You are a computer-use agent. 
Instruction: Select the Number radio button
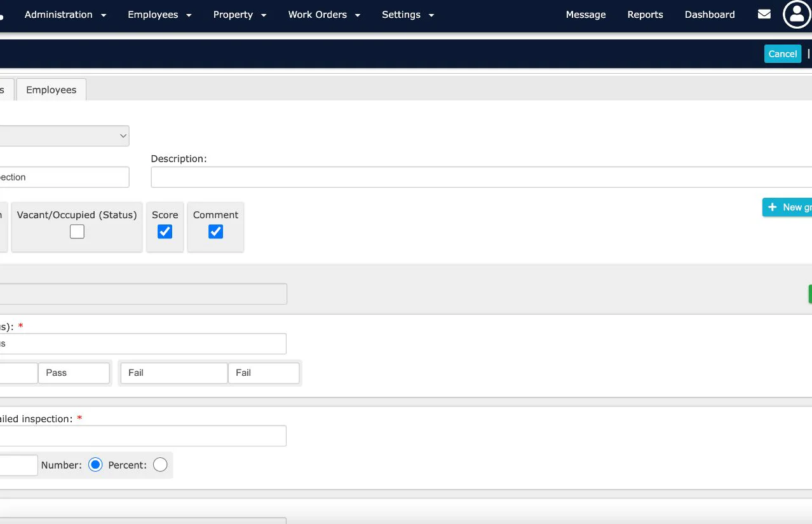(95, 465)
